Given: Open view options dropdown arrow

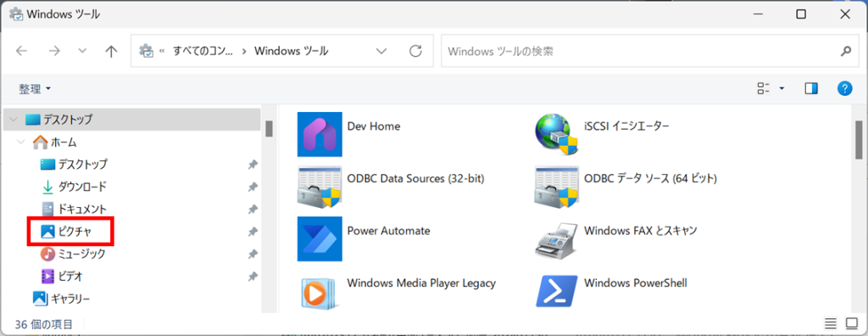Looking at the screenshot, I should [782, 88].
